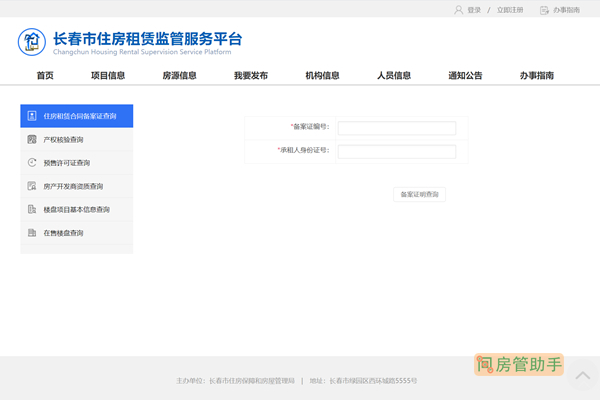Viewport: 600px width, 400px height.
Task: Click the 备案证编号 field label
Action: point(310,127)
